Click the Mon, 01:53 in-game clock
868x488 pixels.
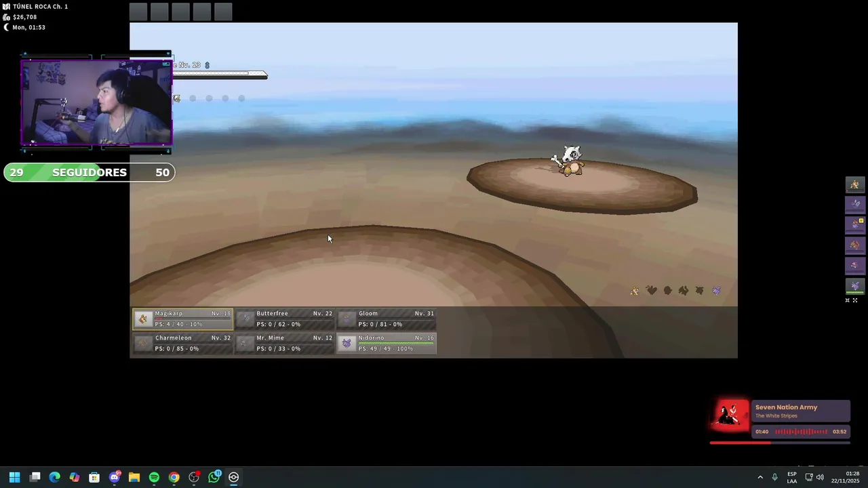28,27
